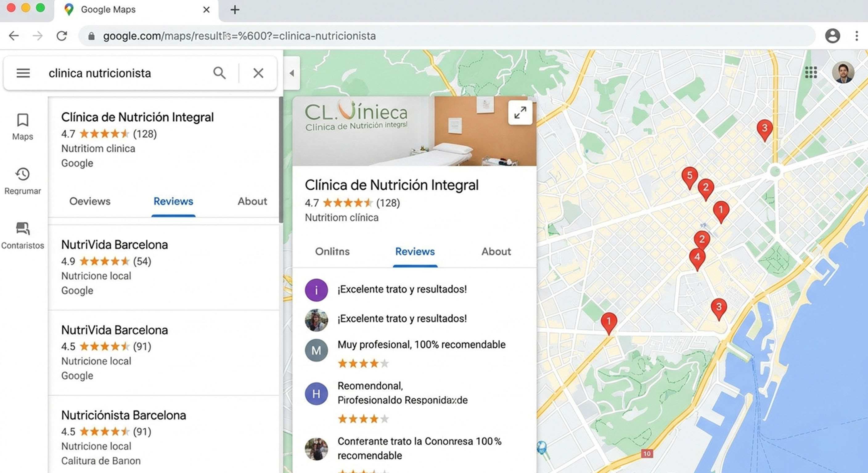Image resolution: width=868 pixels, height=473 pixels.
Task: Close the Google Maps browser tab
Action: [x=206, y=10]
